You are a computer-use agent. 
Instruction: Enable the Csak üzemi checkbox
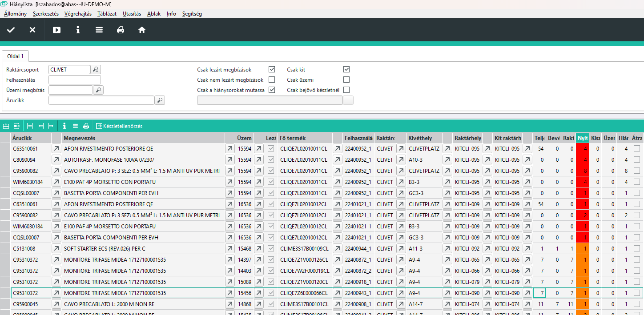pos(346,80)
